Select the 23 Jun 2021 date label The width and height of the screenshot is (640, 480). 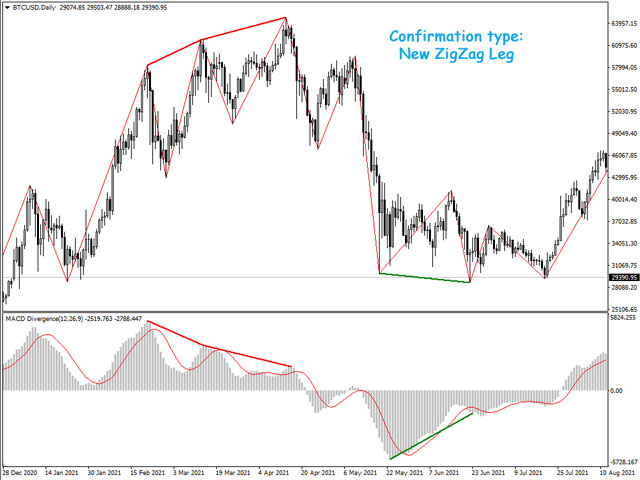[x=488, y=473]
